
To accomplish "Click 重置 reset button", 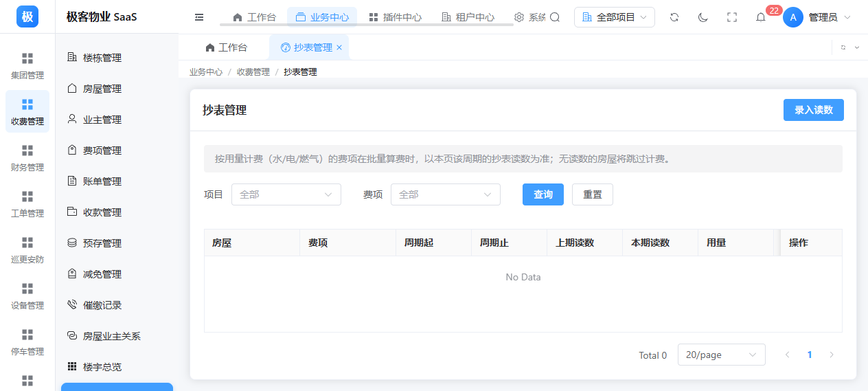I will click(x=593, y=194).
